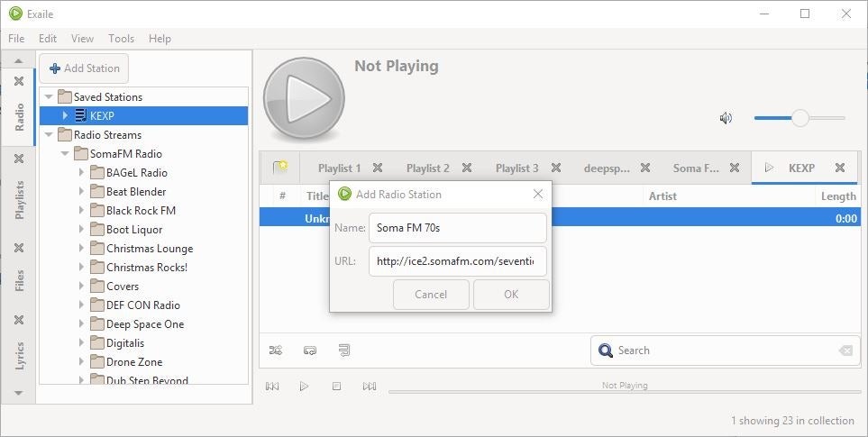The image size is (868, 437).
Task: Close the Playlist 2 tab
Action: click(x=466, y=168)
